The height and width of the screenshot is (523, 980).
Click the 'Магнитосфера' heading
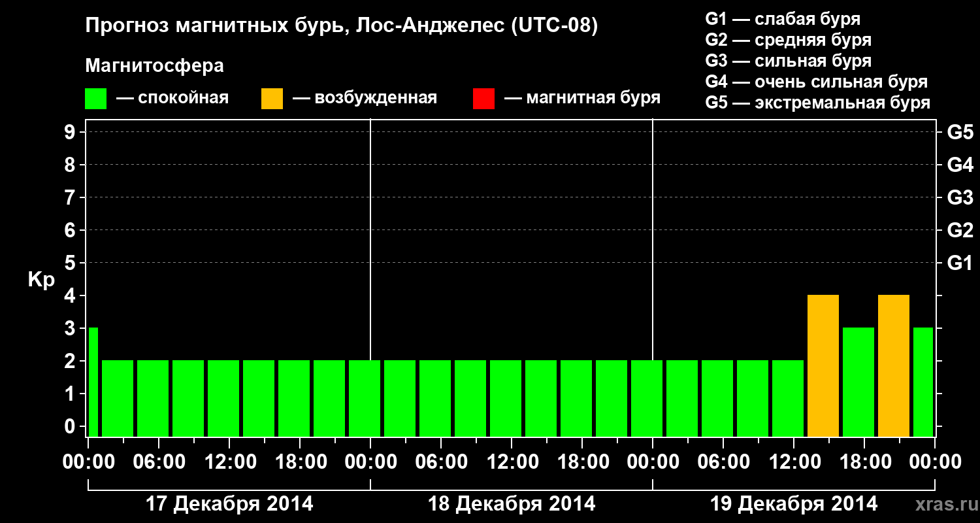point(155,66)
